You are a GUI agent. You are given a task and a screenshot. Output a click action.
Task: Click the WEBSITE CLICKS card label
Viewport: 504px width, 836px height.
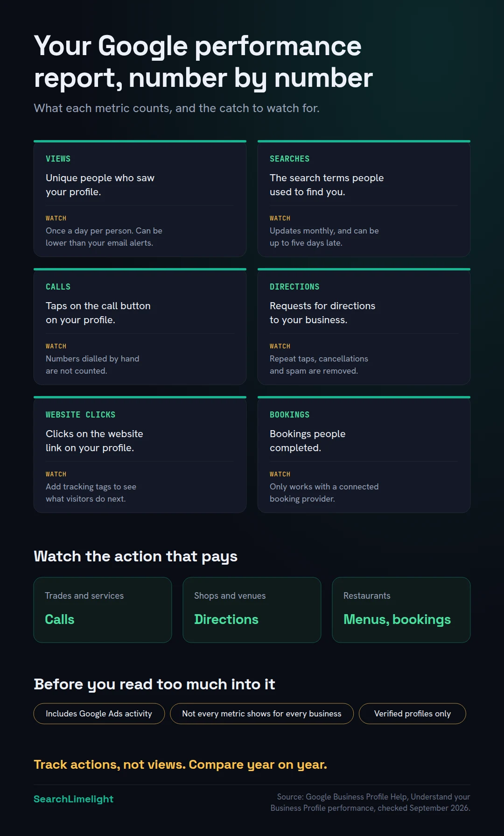coord(80,415)
